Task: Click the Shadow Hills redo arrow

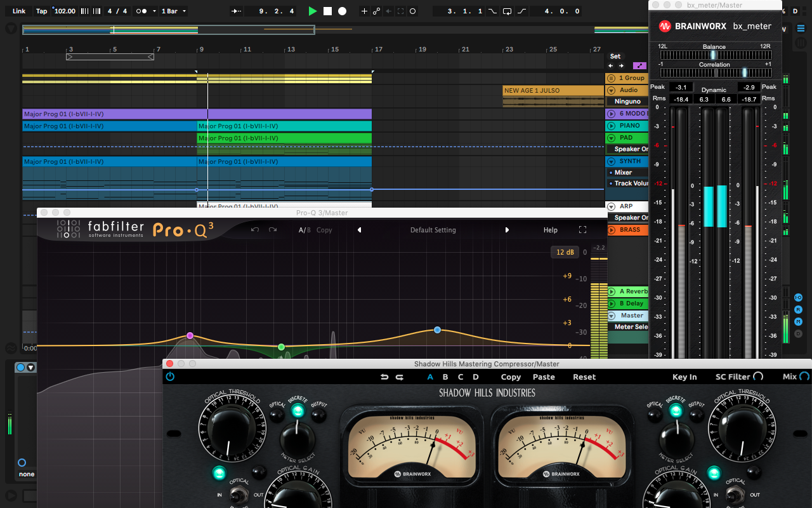Action: [x=400, y=377]
